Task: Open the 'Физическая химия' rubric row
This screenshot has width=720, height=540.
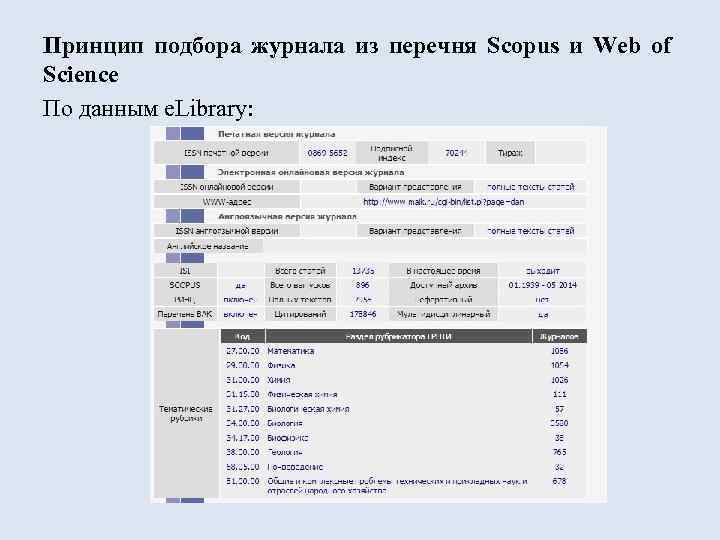Action: point(302,394)
